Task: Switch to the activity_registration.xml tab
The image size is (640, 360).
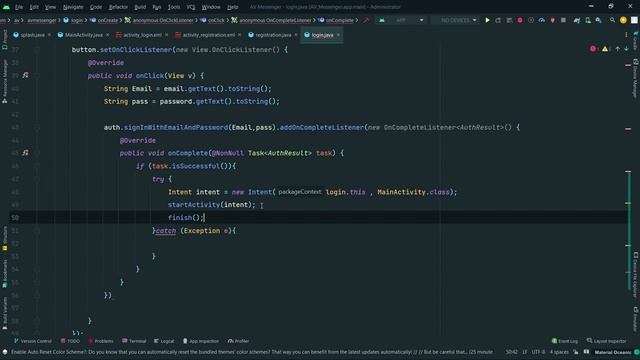Action: coord(208,35)
